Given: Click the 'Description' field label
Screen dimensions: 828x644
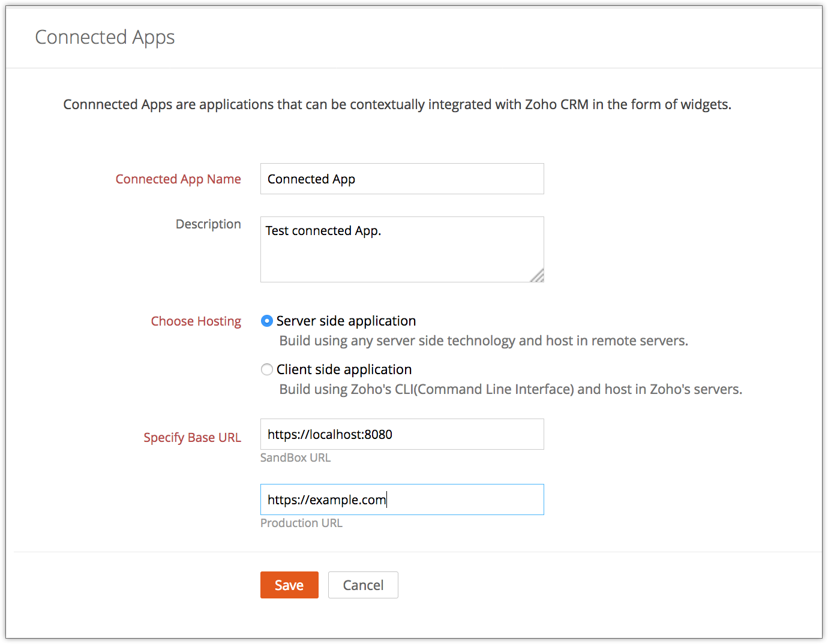Looking at the screenshot, I should tap(208, 224).
